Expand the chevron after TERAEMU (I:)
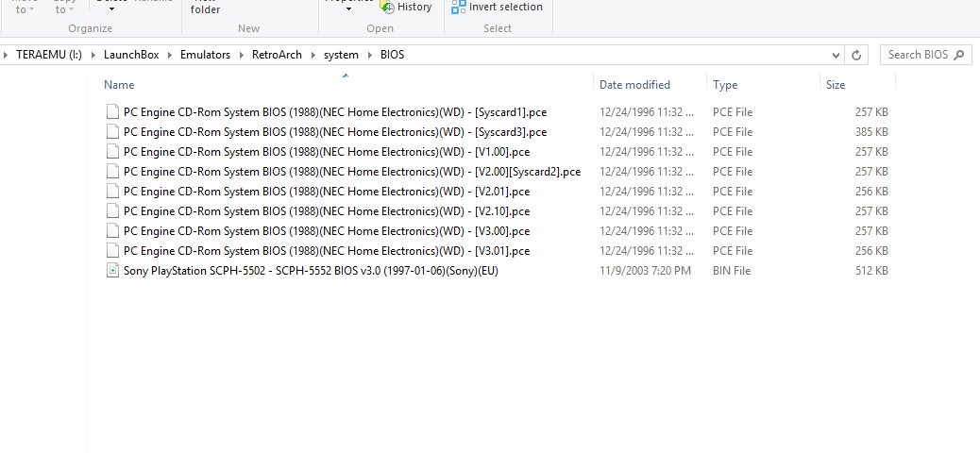Screen dimensions: 980x453 pos(93,55)
